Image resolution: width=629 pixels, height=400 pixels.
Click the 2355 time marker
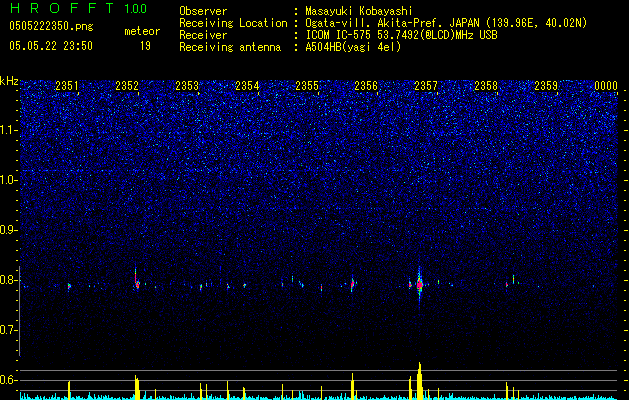coord(307,86)
